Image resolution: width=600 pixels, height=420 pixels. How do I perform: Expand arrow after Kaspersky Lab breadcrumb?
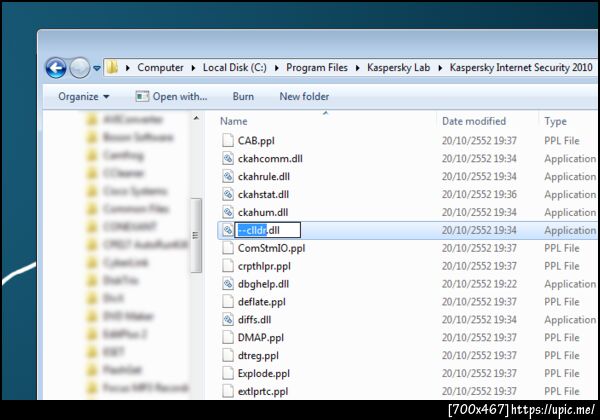440,68
